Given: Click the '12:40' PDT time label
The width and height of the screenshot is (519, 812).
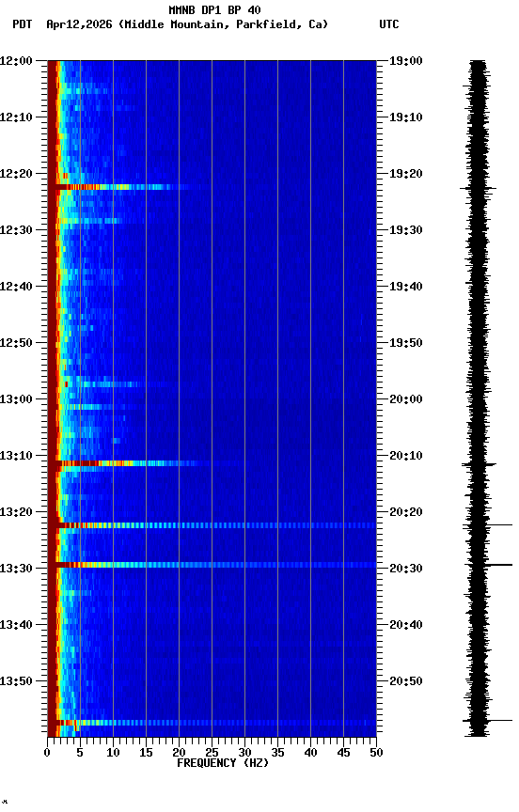Looking at the screenshot, I should pos(16,287).
